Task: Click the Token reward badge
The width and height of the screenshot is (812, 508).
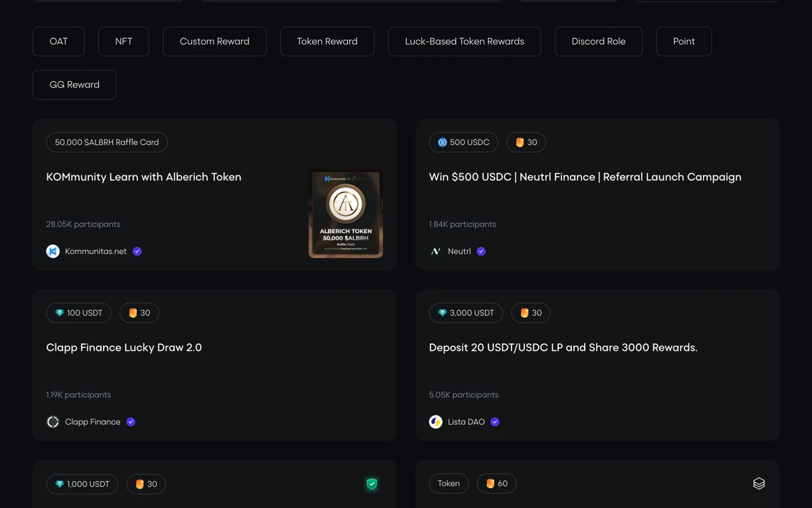Action: click(x=449, y=484)
